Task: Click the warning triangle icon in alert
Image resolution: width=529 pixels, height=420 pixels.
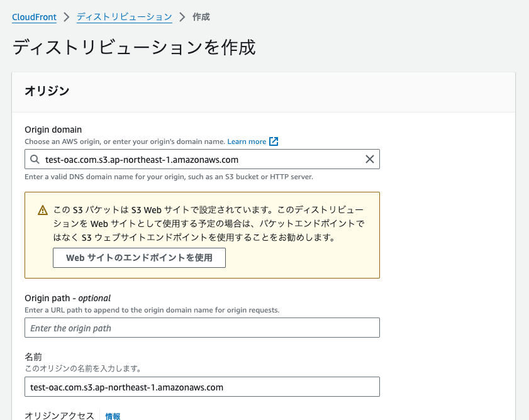Action: point(43,210)
